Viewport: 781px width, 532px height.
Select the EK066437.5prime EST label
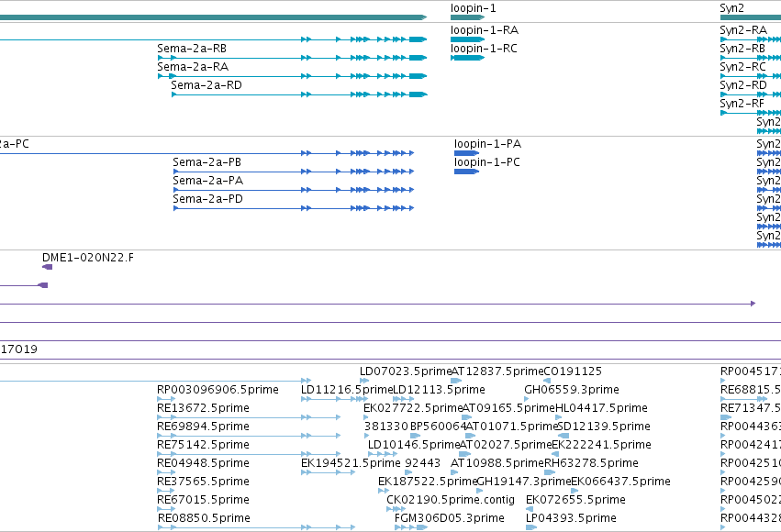[x=620, y=482]
